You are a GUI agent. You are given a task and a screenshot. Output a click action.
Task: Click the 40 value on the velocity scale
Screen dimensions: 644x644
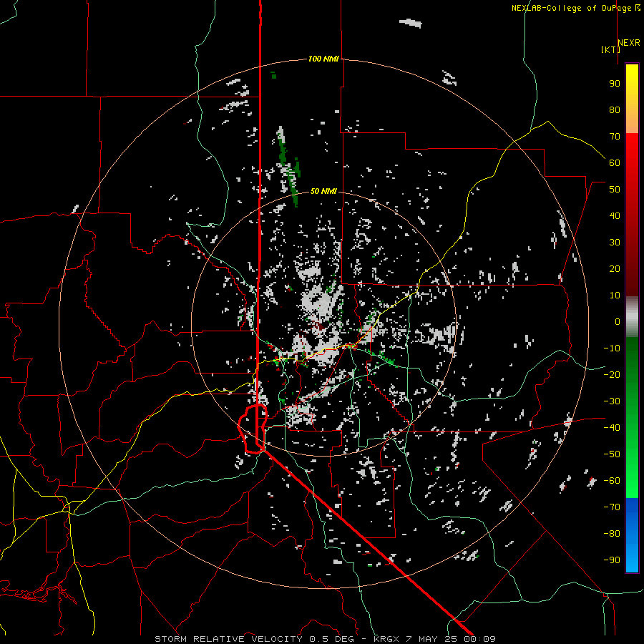pos(615,215)
